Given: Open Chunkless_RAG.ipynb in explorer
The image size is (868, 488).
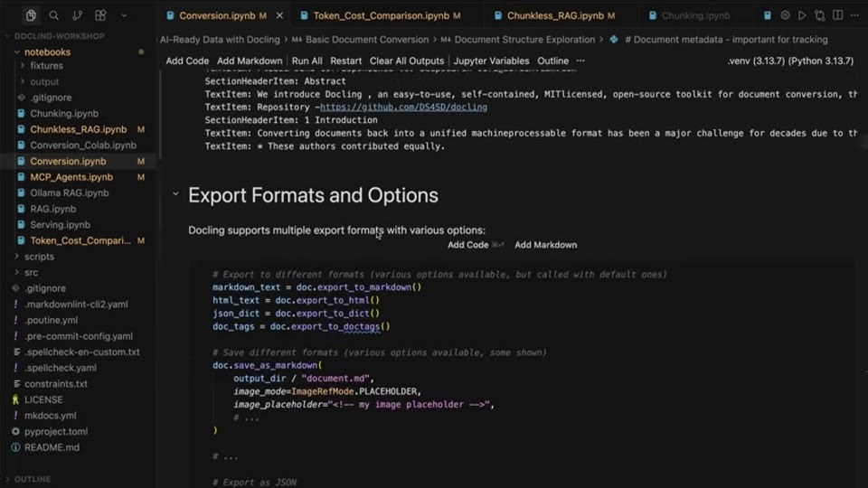Looking at the screenshot, I should [x=78, y=129].
